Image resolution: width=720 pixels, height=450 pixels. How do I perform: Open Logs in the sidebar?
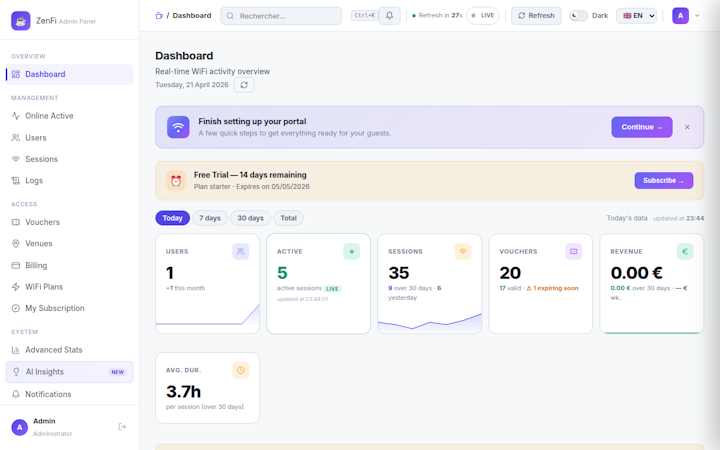click(x=69, y=180)
